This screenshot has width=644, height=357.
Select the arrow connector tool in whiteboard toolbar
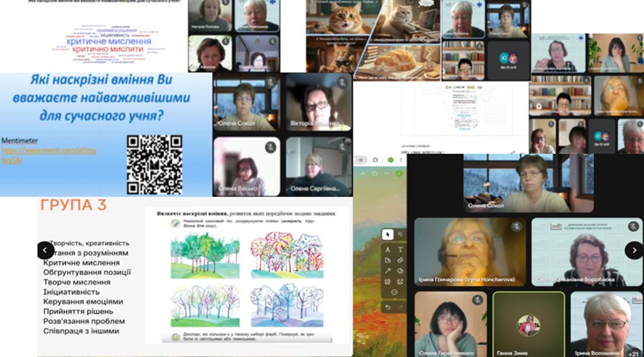pos(388,271)
